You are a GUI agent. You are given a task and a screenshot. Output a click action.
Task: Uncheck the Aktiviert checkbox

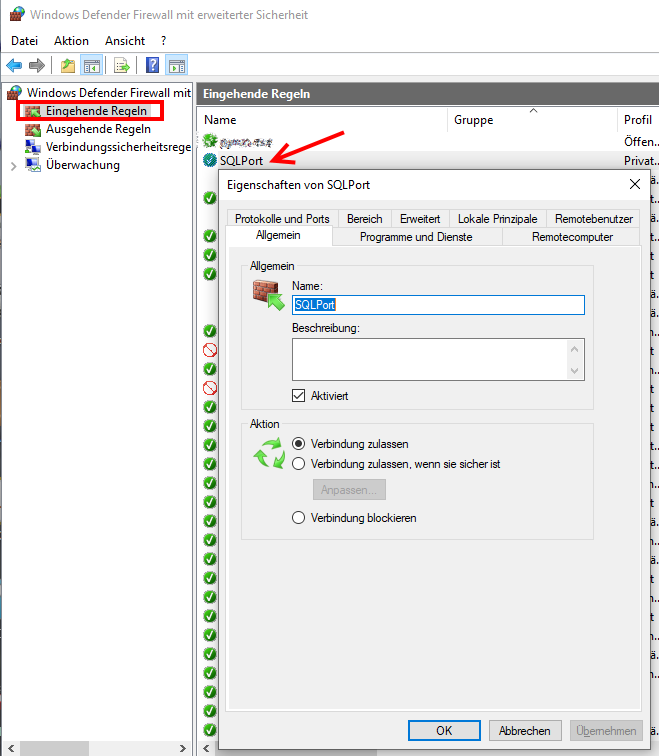[x=298, y=396]
